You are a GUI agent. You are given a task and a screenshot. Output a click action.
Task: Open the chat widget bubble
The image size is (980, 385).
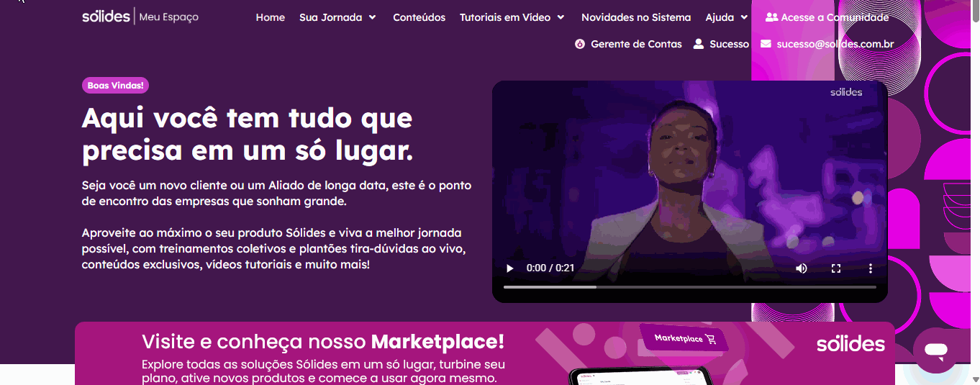[x=935, y=351]
